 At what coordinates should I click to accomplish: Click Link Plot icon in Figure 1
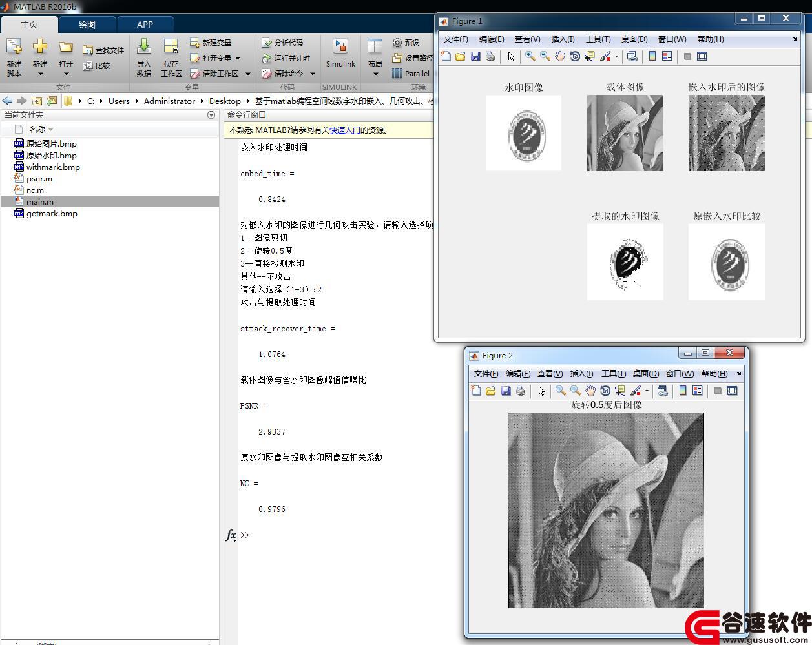pyautogui.click(x=632, y=57)
